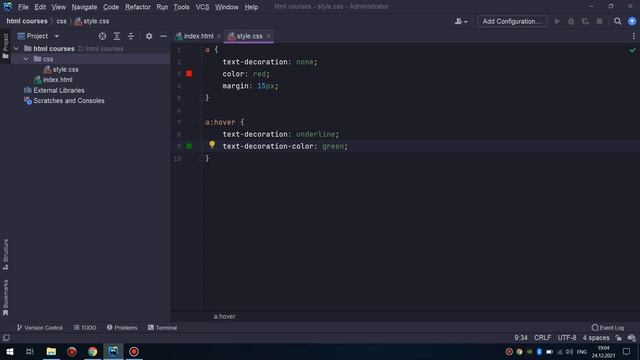The height and width of the screenshot is (360, 640).
Task: Toggle the Project side stripe button
Action: [6, 46]
